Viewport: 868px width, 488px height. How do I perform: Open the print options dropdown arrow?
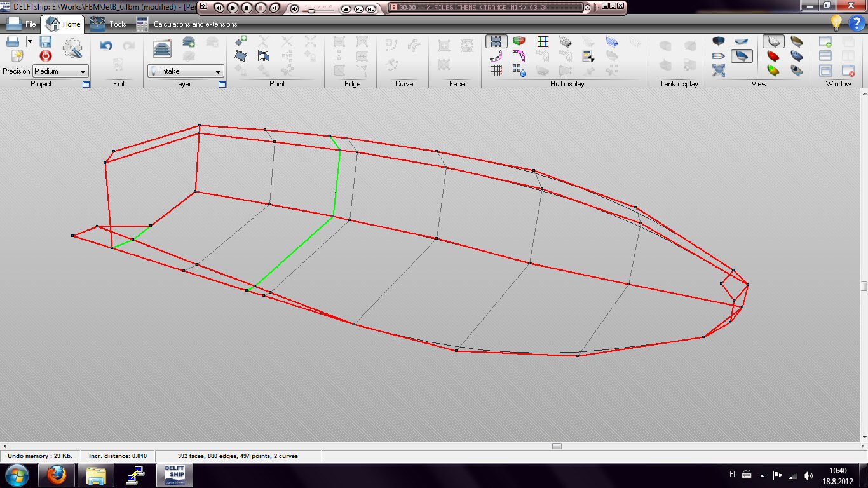coord(29,41)
